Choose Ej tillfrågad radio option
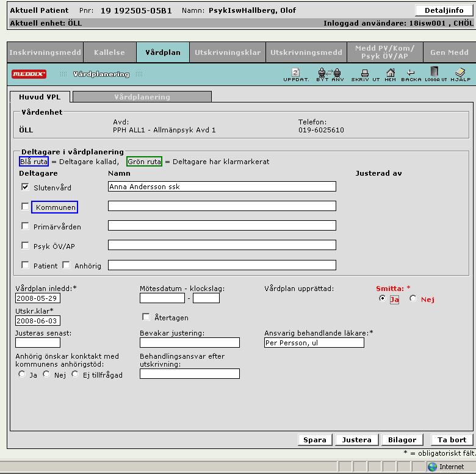Image resolution: width=476 pixels, height=474 pixels. [75, 374]
